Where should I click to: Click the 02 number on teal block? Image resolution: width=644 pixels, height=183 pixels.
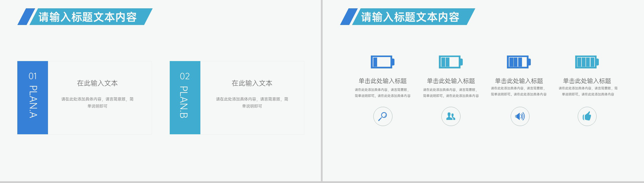click(x=185, y=76)
